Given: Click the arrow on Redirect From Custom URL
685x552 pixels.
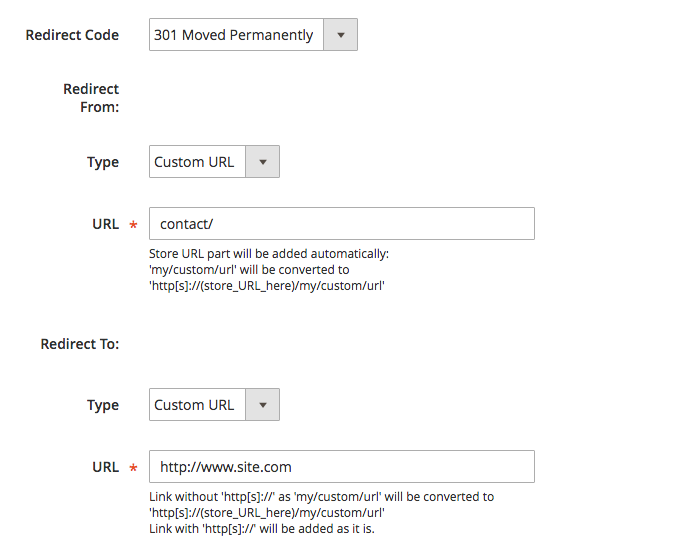Looking at the screenshot, I should tap(263, 162).
